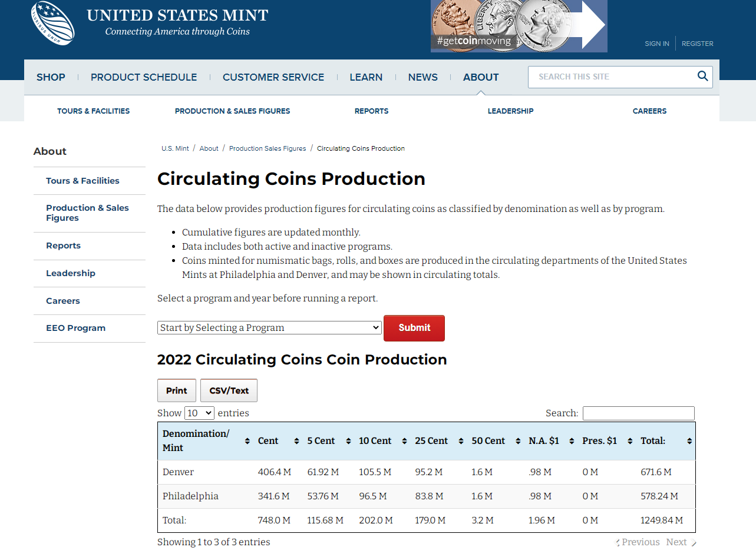Click the Sign In link
This screenshot has width=756, height=557.
[x=657, y=44]
